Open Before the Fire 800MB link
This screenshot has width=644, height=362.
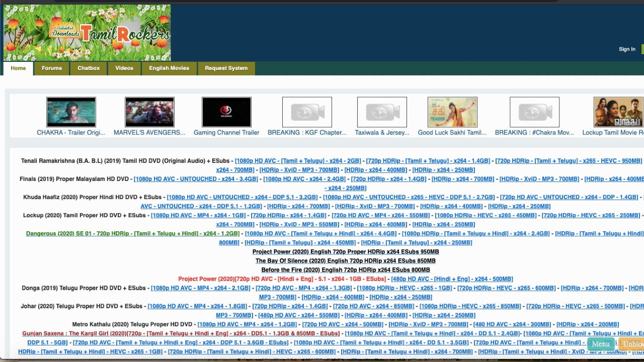(346, 269)
